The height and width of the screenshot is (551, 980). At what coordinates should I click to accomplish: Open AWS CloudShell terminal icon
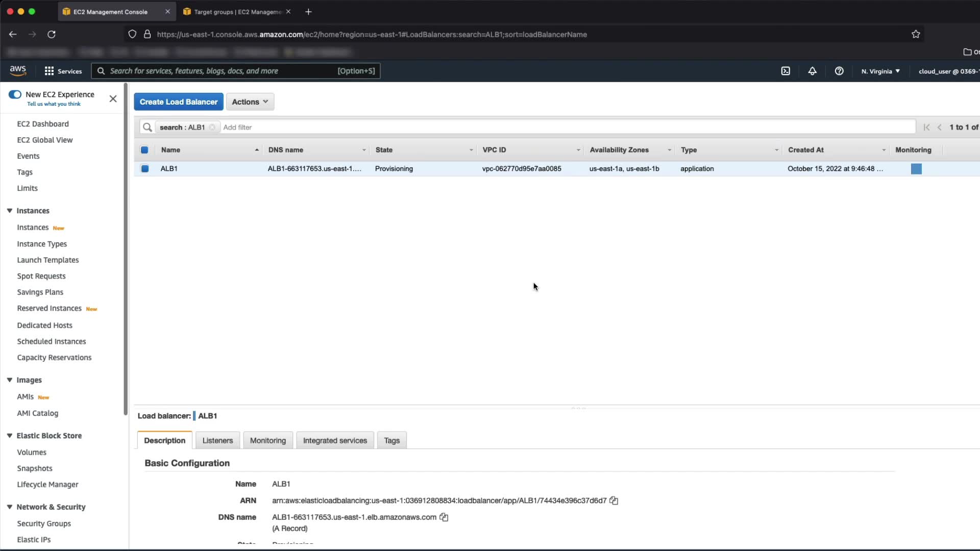coord(786,71)
